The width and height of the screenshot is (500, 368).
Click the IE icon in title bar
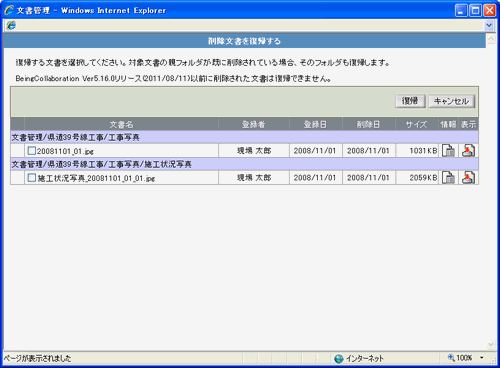pyautogui.click(x=9, y=10)
